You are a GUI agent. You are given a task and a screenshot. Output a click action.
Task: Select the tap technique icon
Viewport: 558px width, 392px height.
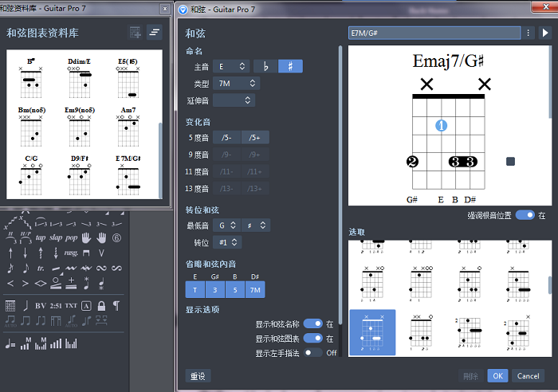tap(40, 237)
